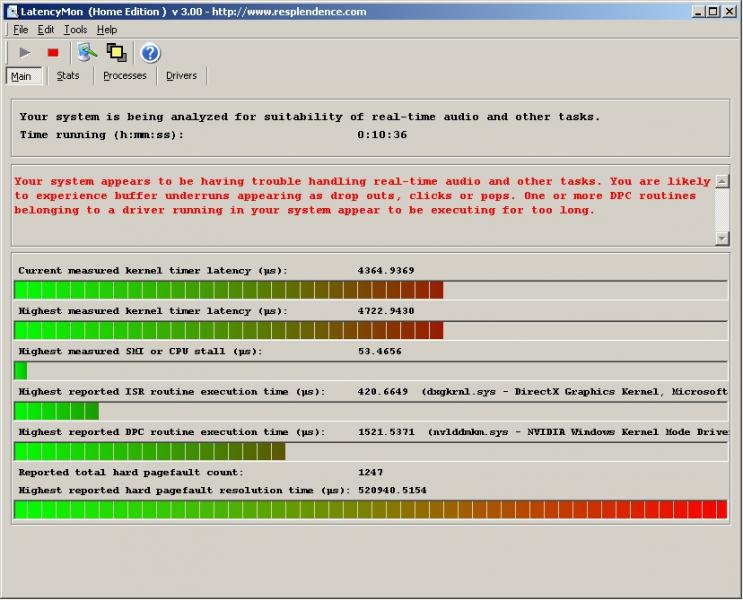This screenshot has width=743, height=600.
Task: Click 'Reported total hard pagefault count' label
Action: point(131,473)
